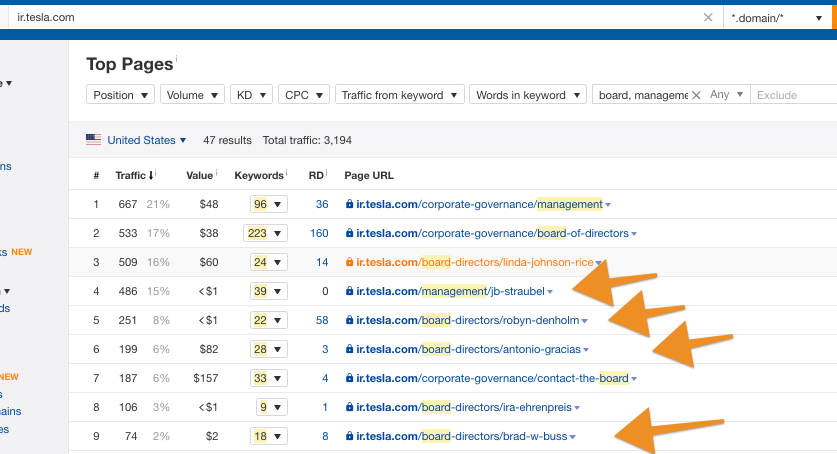Expand URL menu caret after board-of-directors
This screenshot has width=837, height=454.
coord(634,234)
